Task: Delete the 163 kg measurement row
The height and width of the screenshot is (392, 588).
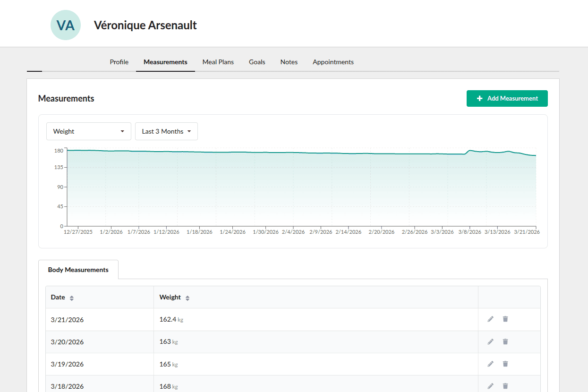Action: (505, 341)
